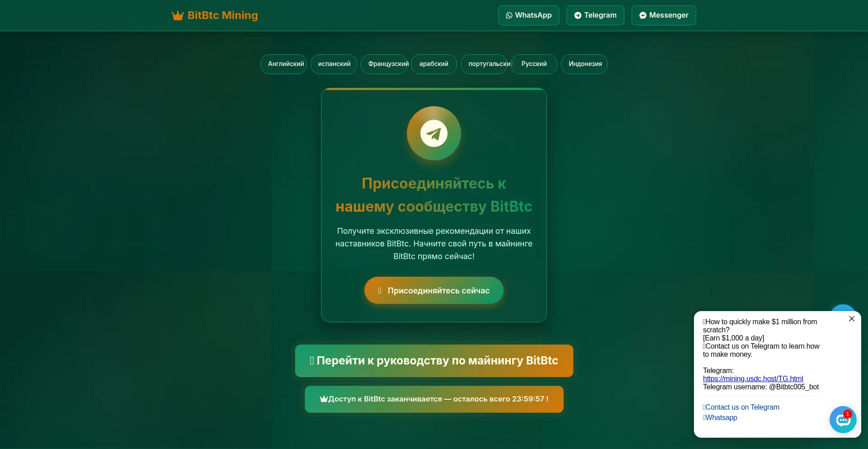Switch language to Английский
Screen dimensions: 868x449
(x=284, y=64)
